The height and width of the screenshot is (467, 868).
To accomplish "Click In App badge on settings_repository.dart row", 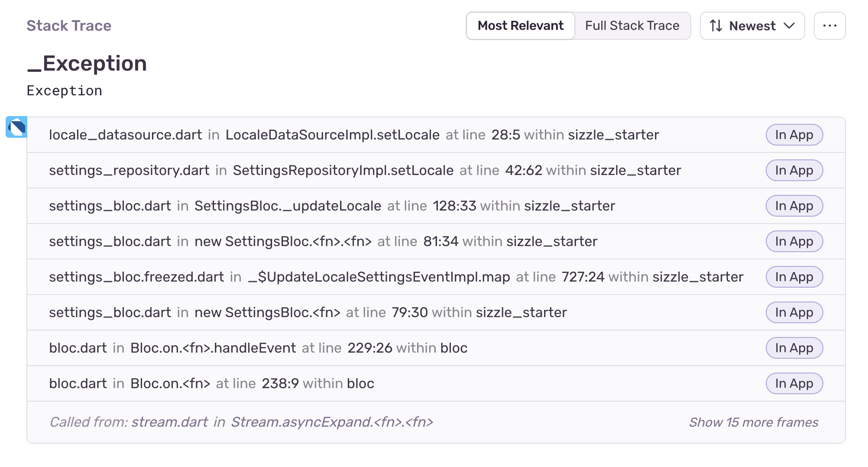I will point(794,170).
